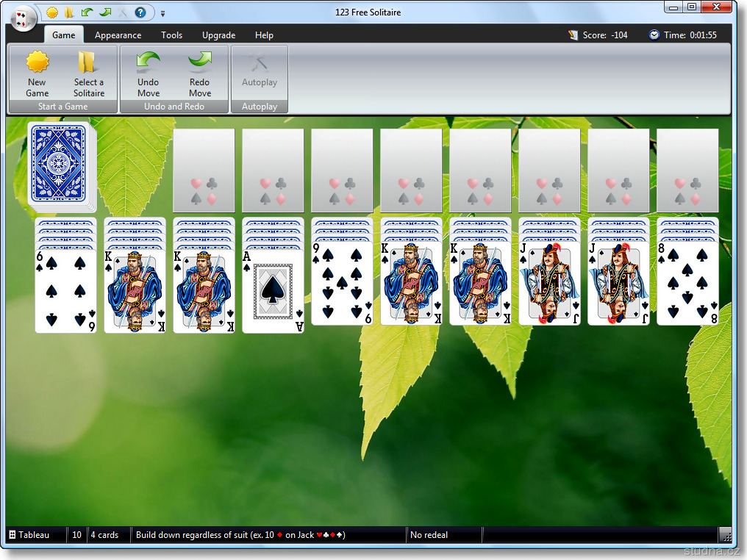Expand the quick access toolbar customize arrow
This screenshot has height=560, width=747.
pyautogui.click(x=162, y=13)
